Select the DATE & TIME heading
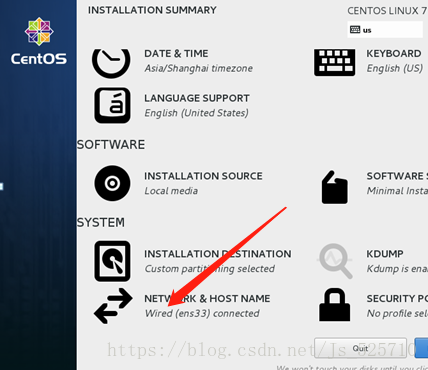428x370 pixels. pos(176,53)
